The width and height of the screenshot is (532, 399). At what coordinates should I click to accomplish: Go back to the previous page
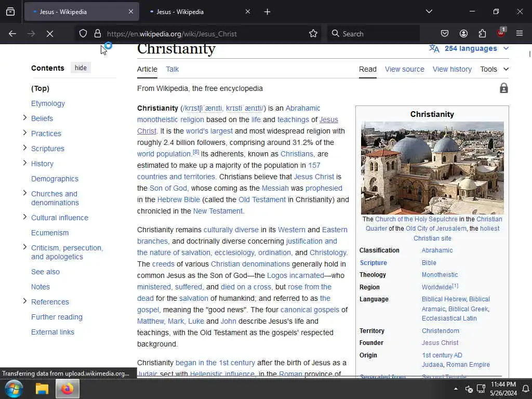(12, 34)
